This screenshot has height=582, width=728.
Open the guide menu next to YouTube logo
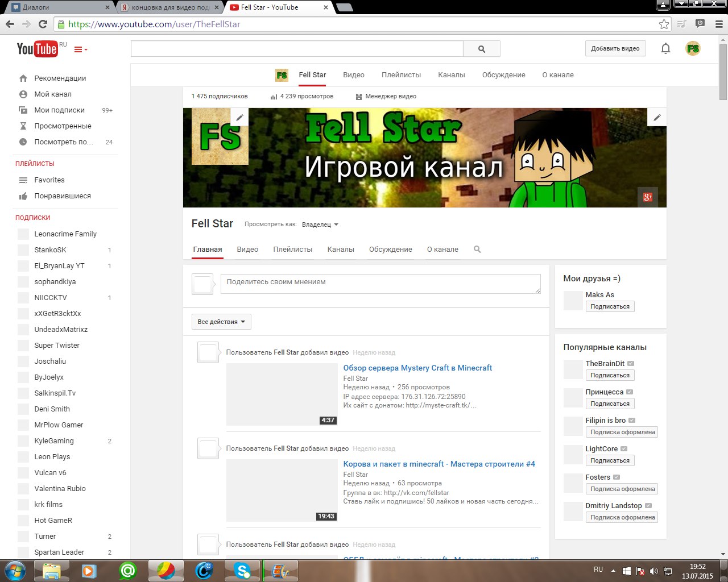point(81,49)
